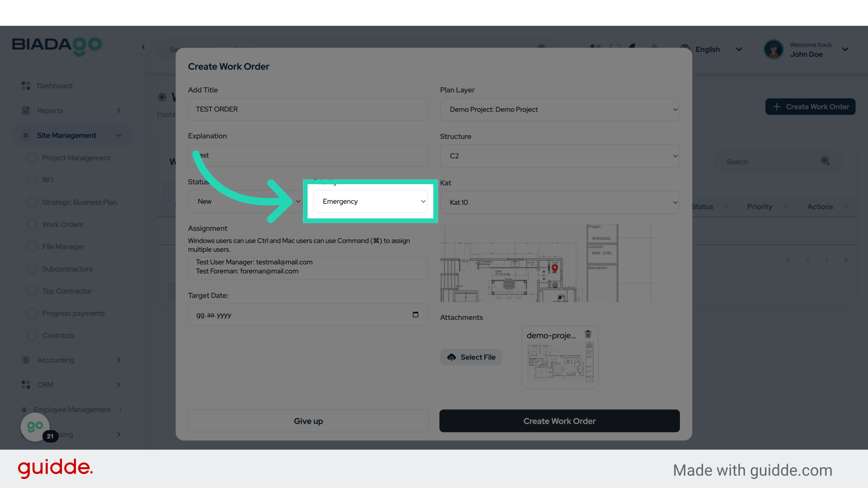Click the Add Title input field

307,109
